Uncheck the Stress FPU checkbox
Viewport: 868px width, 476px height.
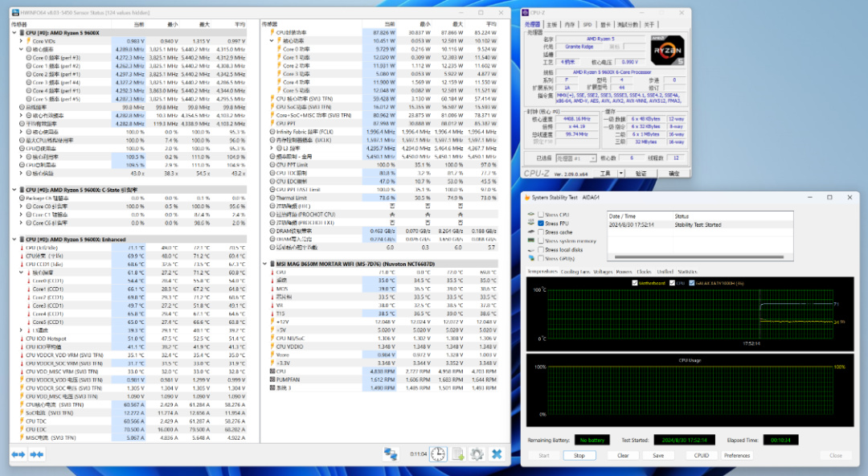point(540,223)
